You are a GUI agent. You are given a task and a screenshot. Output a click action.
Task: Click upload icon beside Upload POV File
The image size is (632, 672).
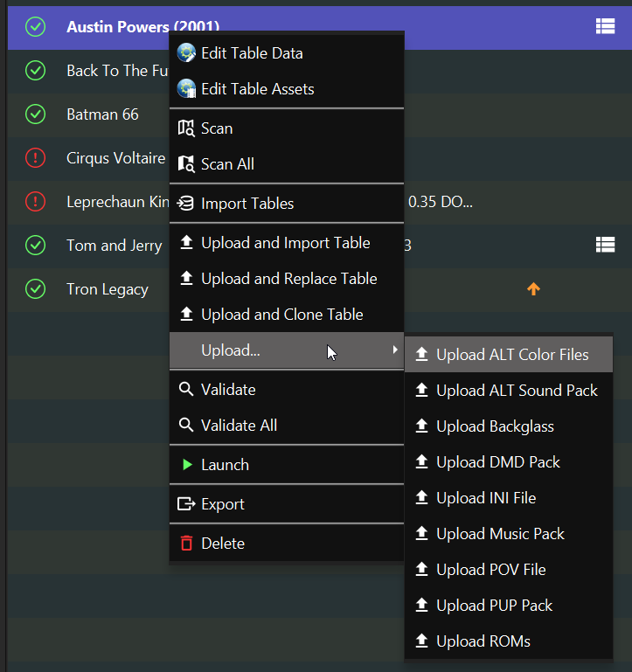422,569
